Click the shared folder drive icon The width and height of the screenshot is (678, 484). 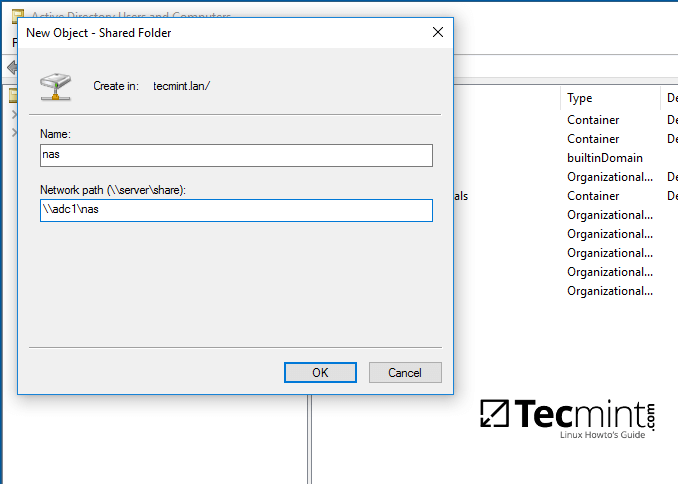click(x=56, y=86)
